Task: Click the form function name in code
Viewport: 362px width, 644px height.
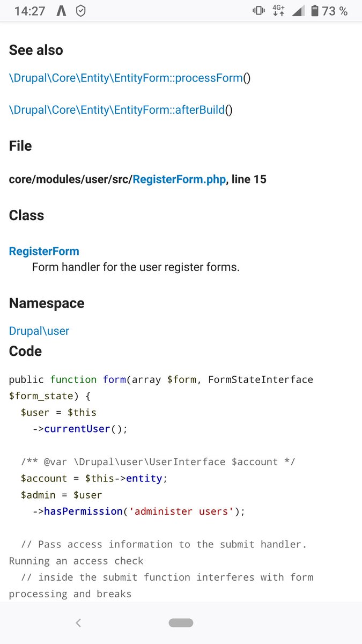Action: click(x=114, y=379)
